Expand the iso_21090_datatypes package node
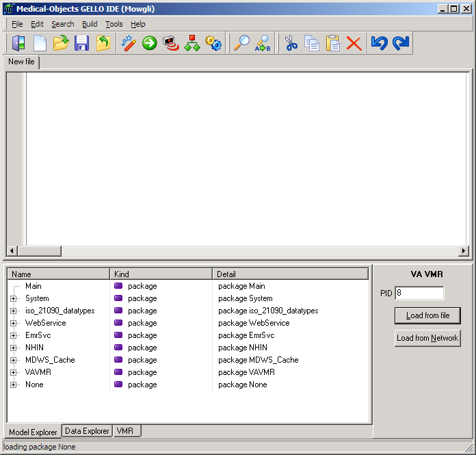This screenshot has width=476, height=455. 14,311
